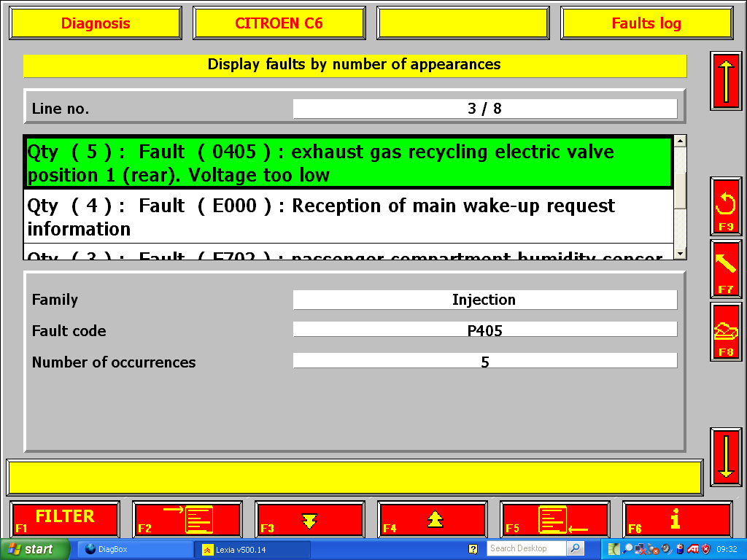
Task: Open the F1 FILTER button
Action: click(65, 519)
